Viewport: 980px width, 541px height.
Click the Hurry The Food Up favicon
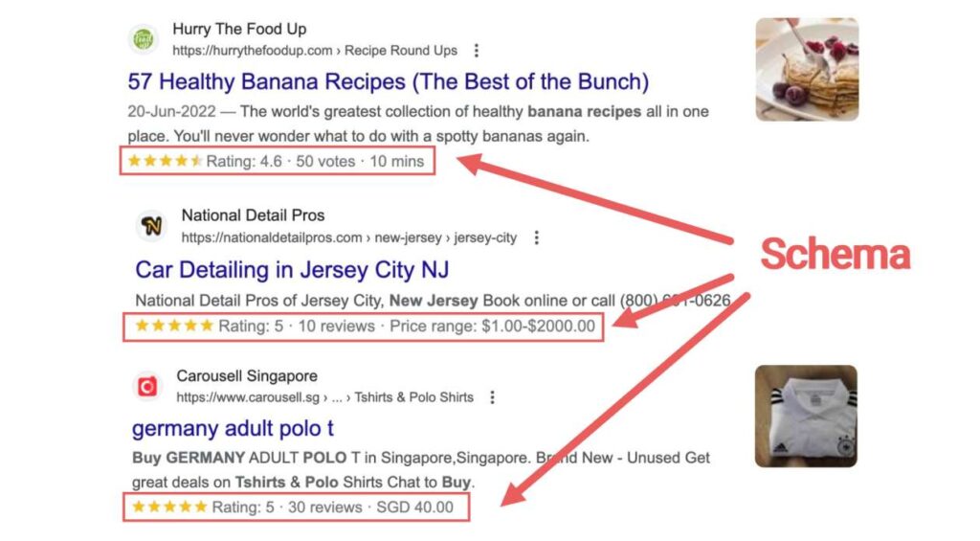click(144, 39)
